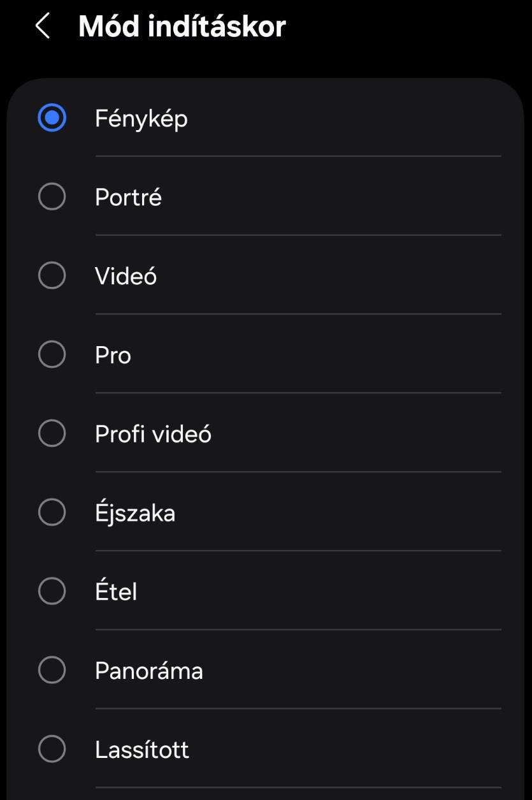The height and width of the screenshot is (800, 532).
Task: Tap the Panoráma mode label
Action: 148,671
